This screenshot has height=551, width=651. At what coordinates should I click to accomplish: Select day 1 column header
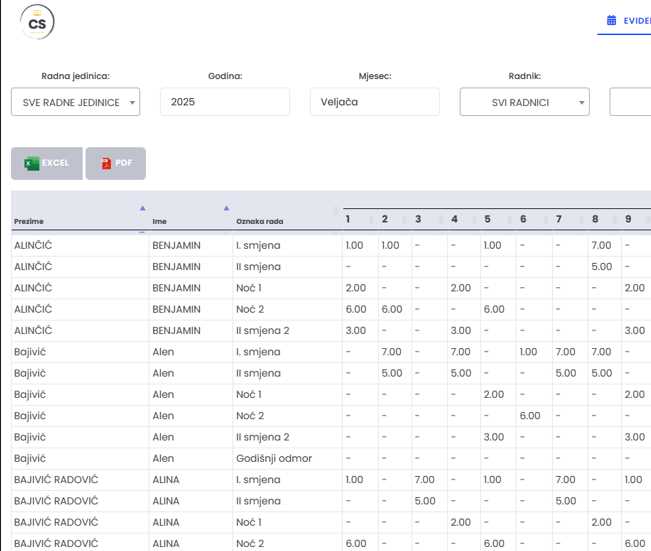pos(348,219)
